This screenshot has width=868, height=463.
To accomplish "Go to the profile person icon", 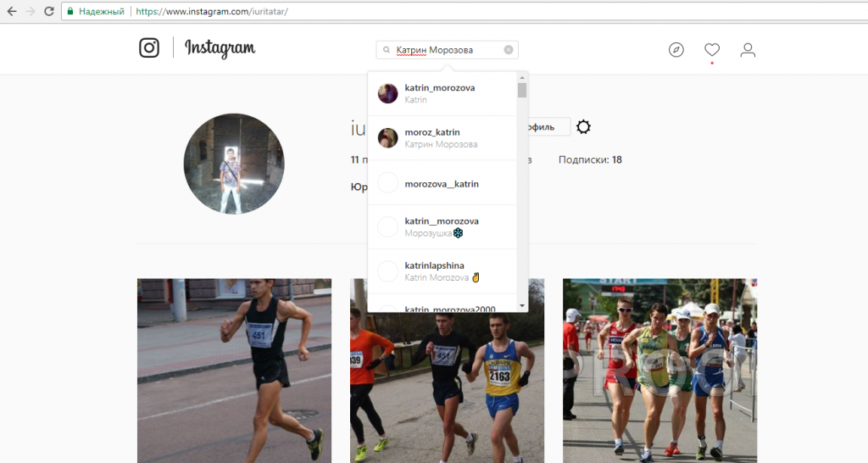I will pyautogui.click(x=748, y=50).
